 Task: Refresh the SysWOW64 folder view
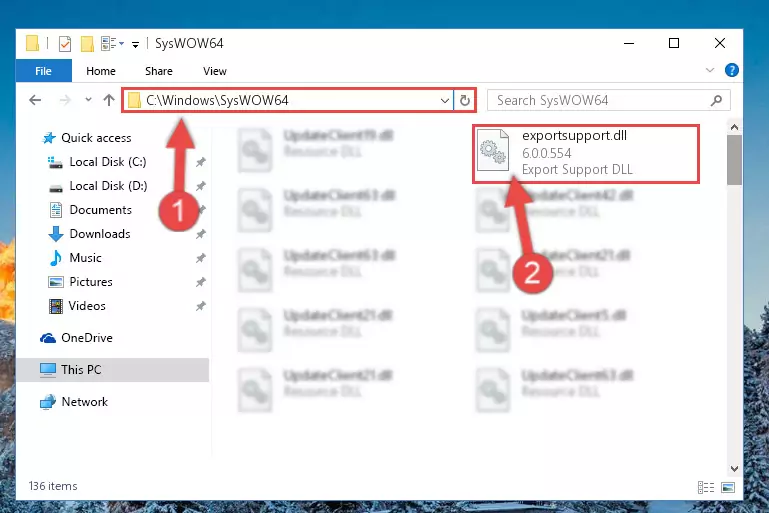(464, 101)
